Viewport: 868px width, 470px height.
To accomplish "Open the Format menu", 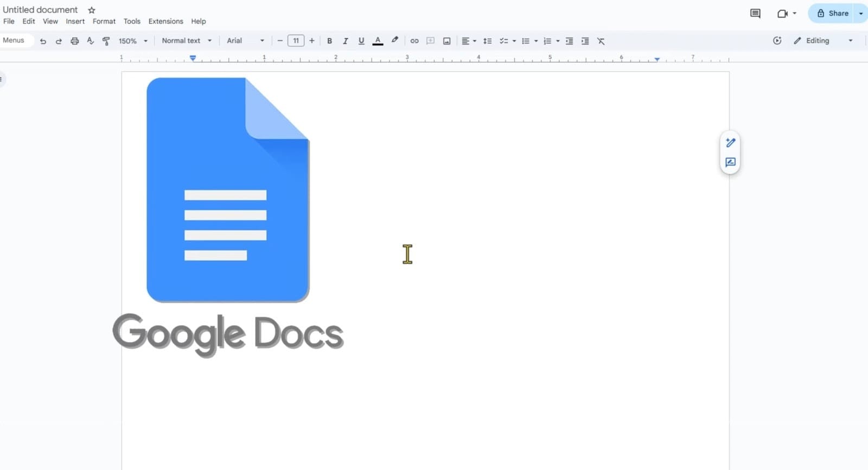I will [104, 21].
